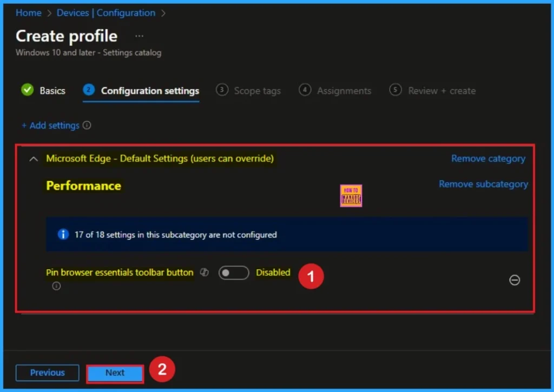Remove the setting with the minus circle icon

coord(515,280)
